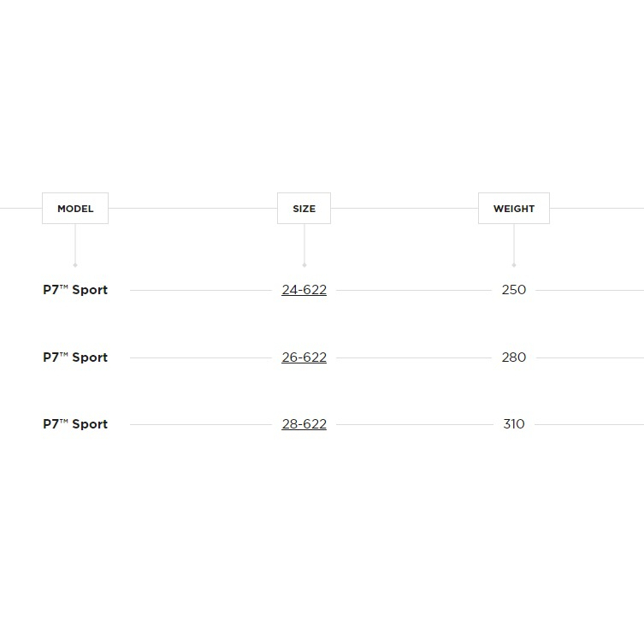Select P7 Sport in the 28-622 row
This screenshot has width=644, height=644.
point(75,424)
